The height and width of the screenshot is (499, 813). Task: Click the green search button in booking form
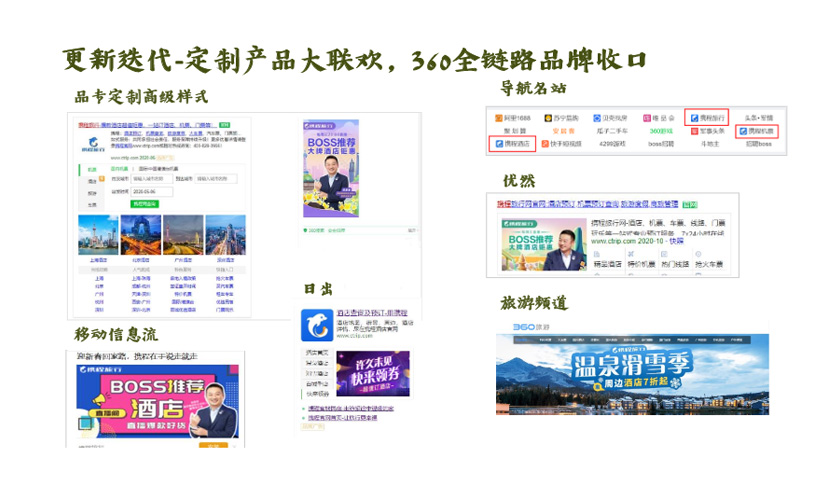(145, 203)
